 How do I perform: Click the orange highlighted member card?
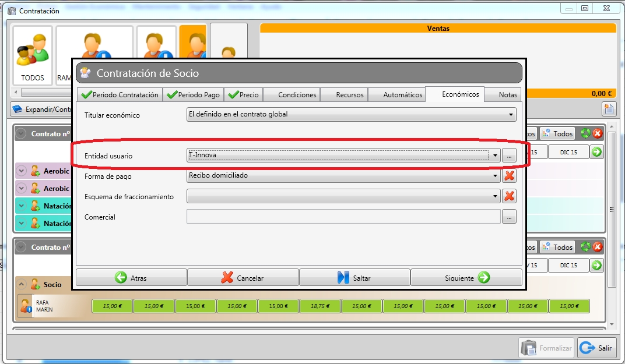[x=193, y=42]
